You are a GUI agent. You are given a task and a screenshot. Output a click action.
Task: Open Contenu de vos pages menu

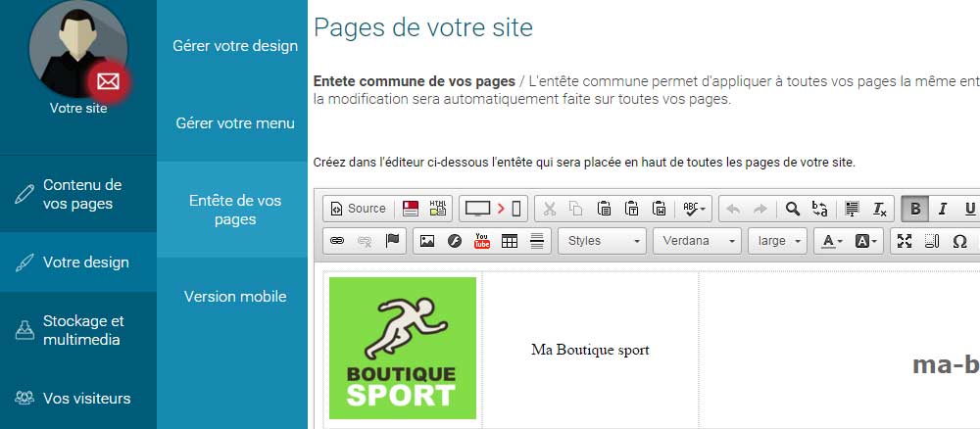[78, 194]
